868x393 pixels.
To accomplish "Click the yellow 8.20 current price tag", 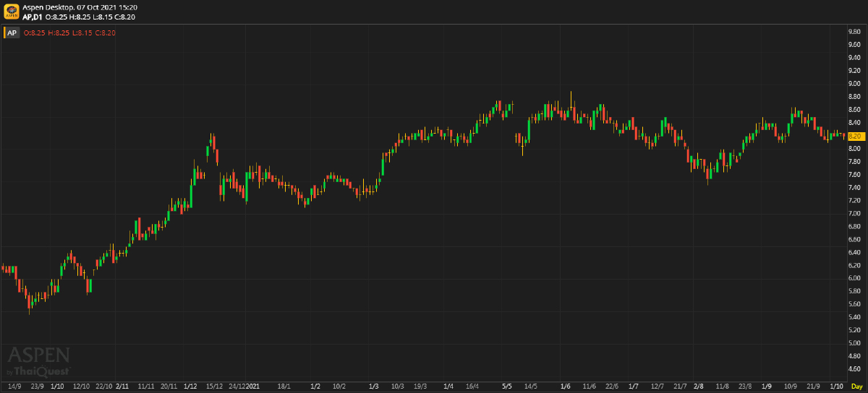I will (855, 136).
